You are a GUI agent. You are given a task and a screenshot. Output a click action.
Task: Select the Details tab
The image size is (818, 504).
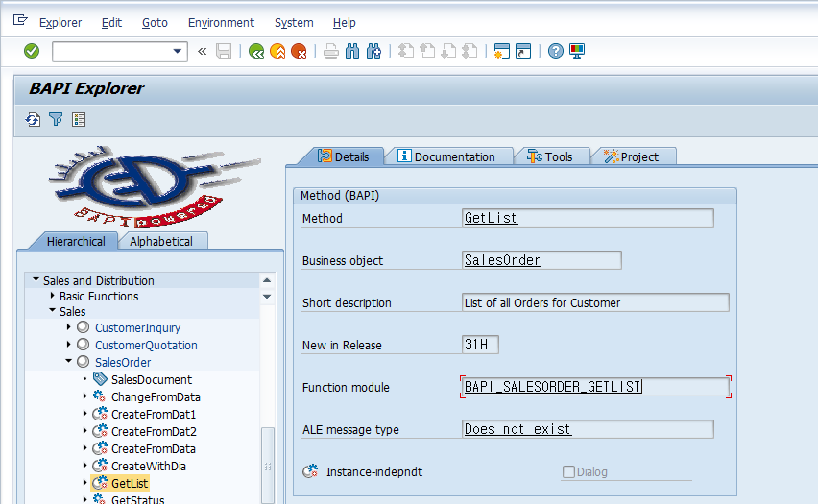(x=344, y=156)
